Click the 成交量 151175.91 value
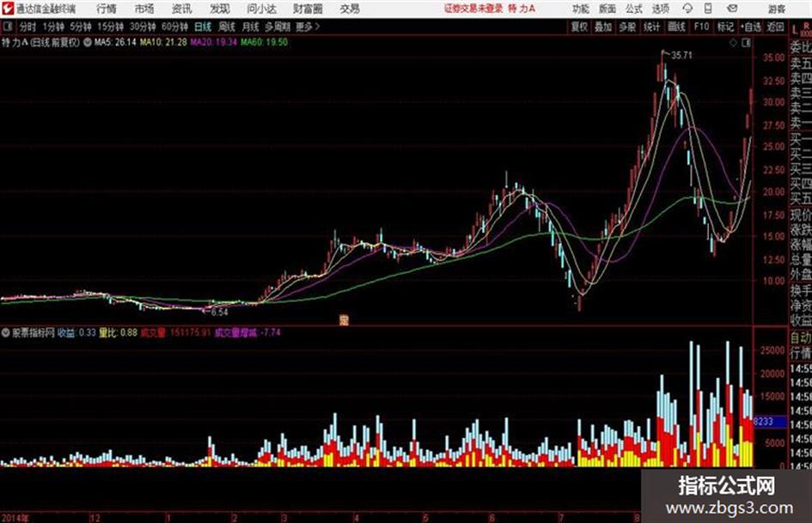Viewport: 812px width, 523px height. (176, 332)
